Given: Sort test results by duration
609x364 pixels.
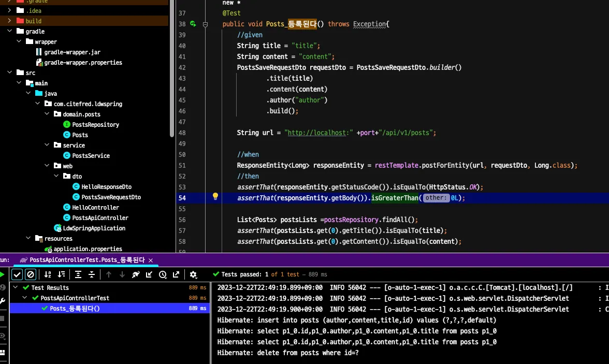Looking at the screenshot, I should (x=61, y=274).
